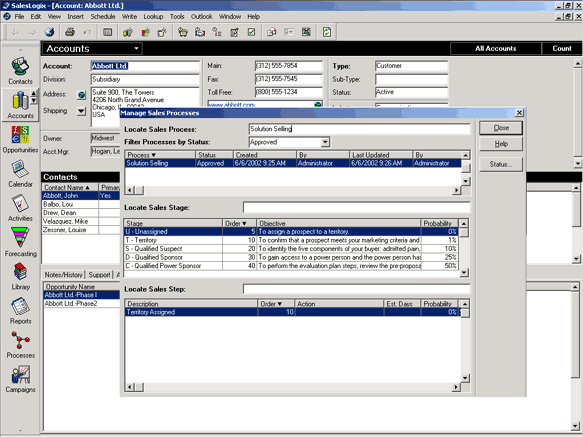Select opportunity Abbott Ltd.-Phase2

[82, 303]
